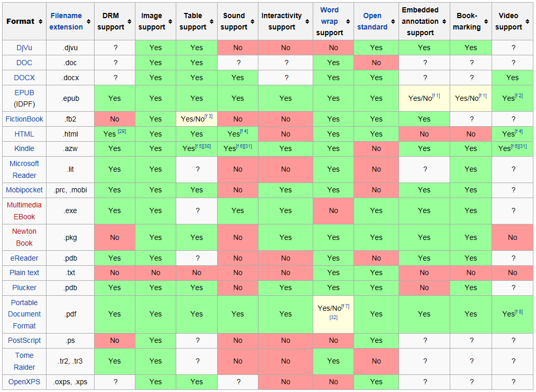This screenshot has height=392, width=536.
Task: Sort by DRM support column arrows
Action: [129, 21]
